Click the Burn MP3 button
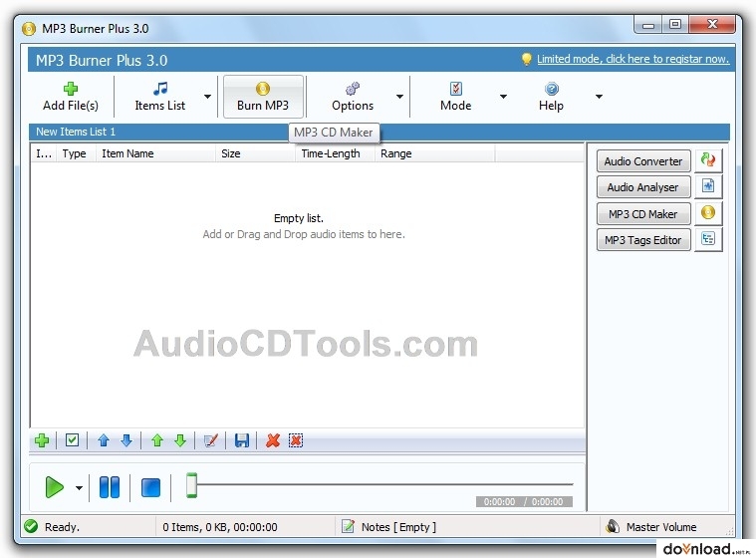 (263, 97)
